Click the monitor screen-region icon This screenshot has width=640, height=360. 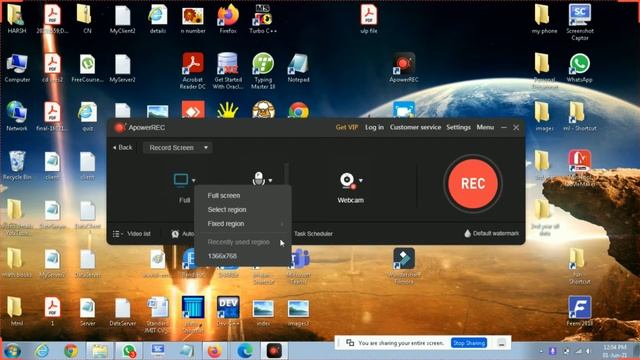point(181,180)
